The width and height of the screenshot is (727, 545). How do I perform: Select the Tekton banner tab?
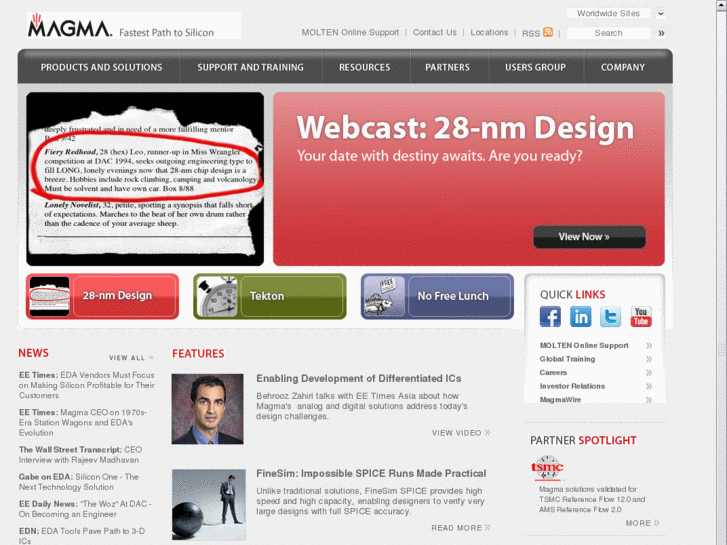(x=270, y=296)
